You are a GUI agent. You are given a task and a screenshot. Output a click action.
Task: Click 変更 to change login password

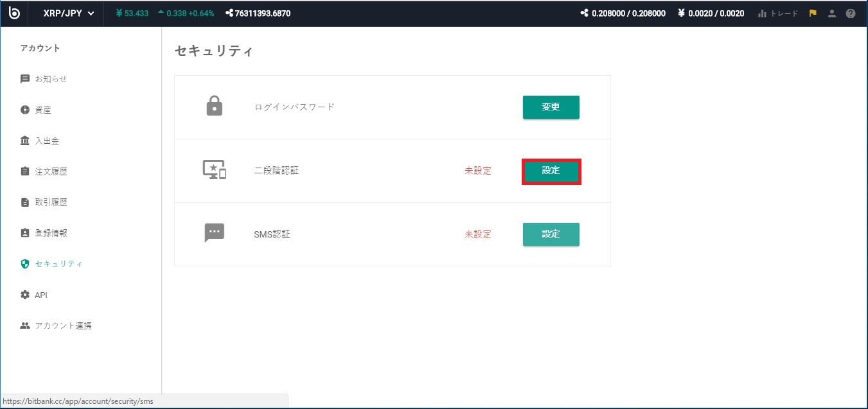tap(551, 107)
